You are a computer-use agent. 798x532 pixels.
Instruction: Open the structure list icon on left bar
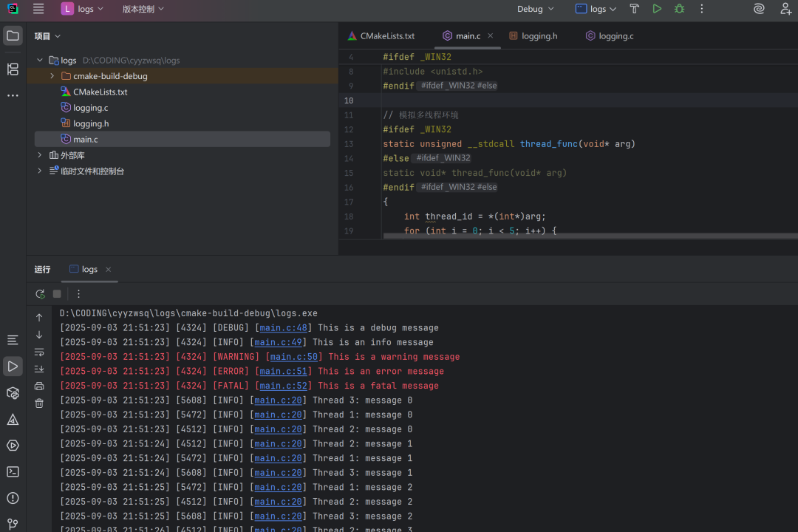tap(13, 340)
